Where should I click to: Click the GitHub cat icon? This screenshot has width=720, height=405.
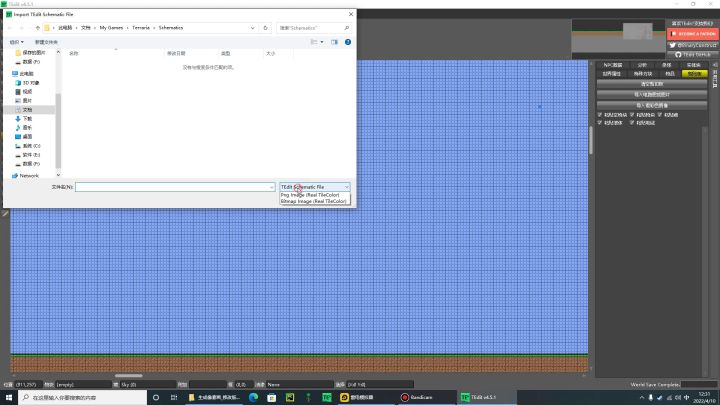point(678,55)
